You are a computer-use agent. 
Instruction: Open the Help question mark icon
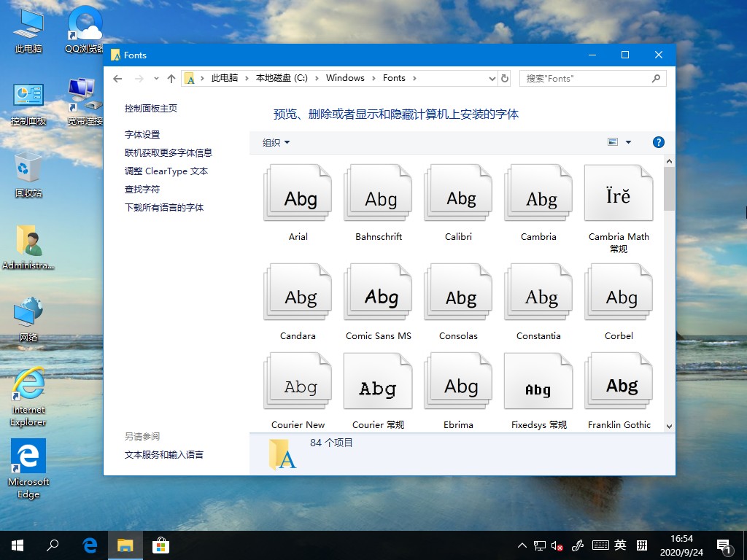(x=659, y=142)
